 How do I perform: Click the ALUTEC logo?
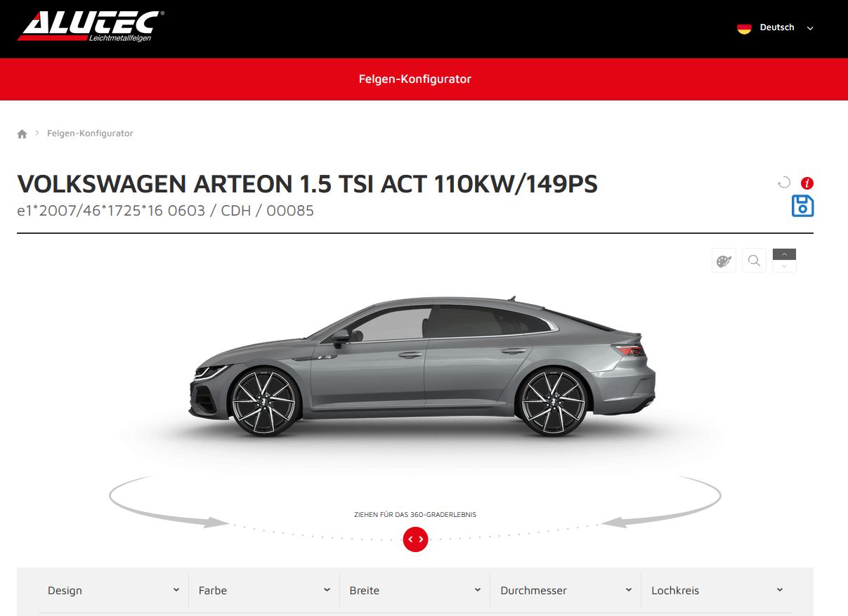[x=91, y=27]
